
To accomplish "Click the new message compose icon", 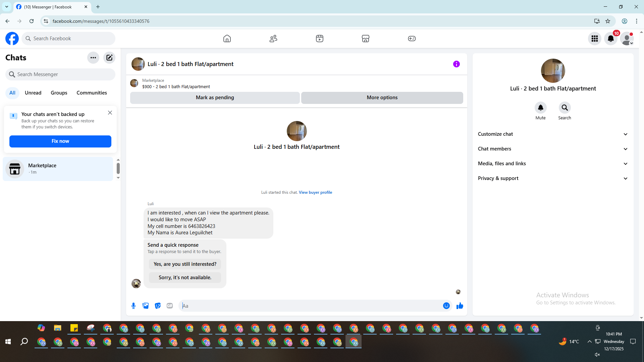I will click(109, 58).
